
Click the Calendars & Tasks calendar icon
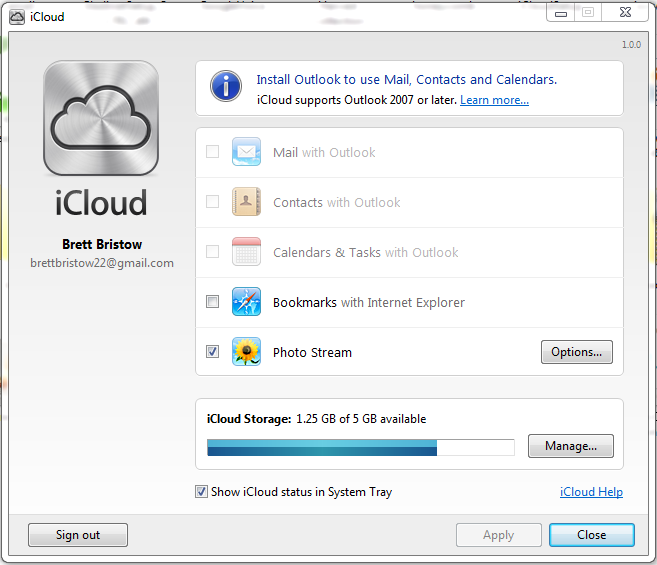(246, 251)
